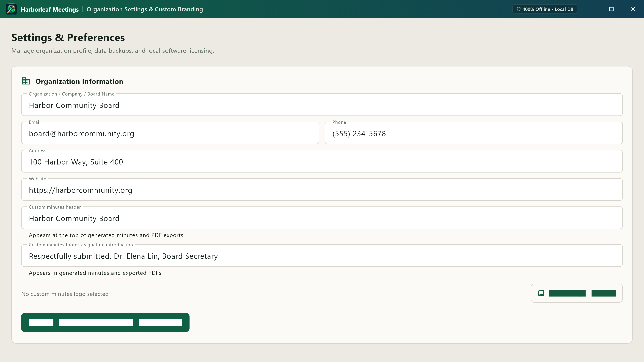Click the 'Appears at the top of generated minutes' hint
The image size is (644, 362).
coord(107,235)
